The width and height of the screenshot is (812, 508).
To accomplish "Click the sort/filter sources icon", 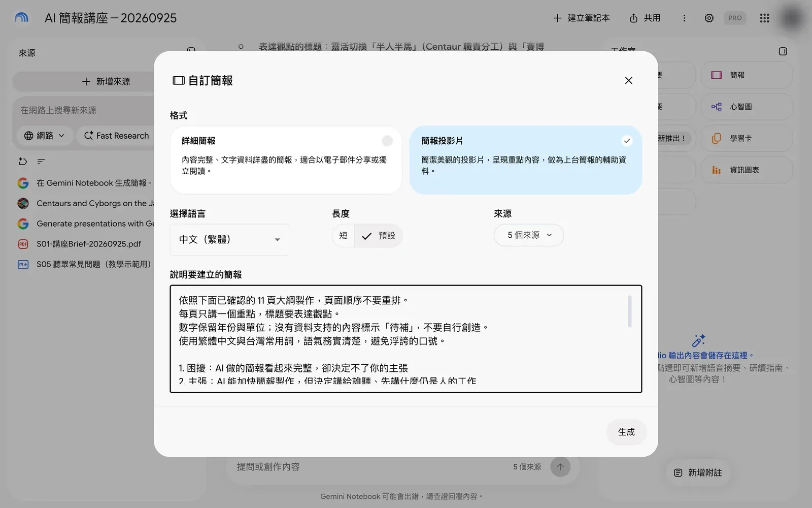I will coord(41,162).
